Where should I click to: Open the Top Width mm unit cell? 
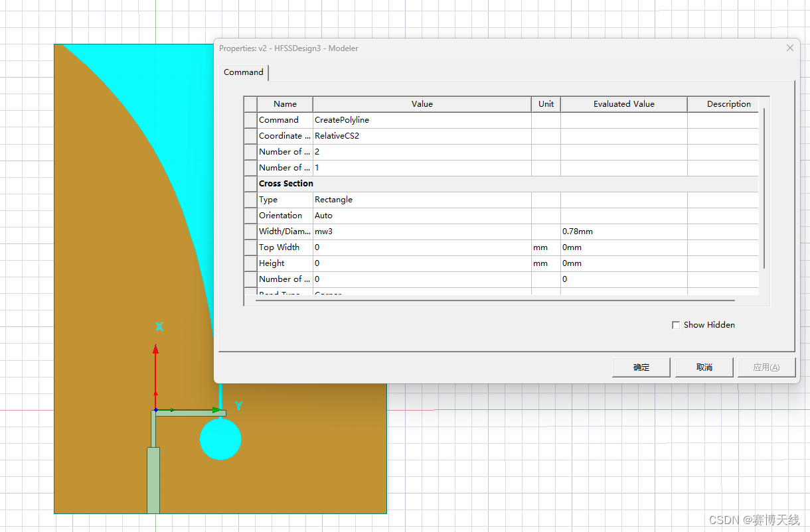point(546,247)
